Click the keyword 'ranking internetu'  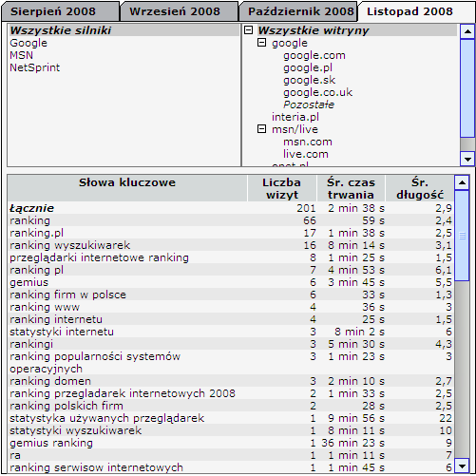click(56, 319)
